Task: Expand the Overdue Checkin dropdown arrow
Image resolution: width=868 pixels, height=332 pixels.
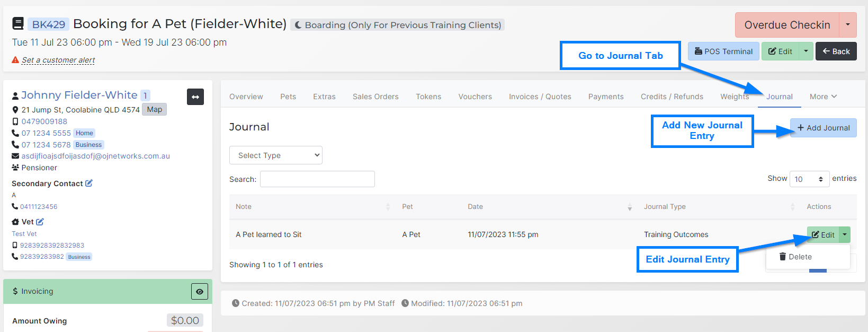Action: click(x=847, y=25)
